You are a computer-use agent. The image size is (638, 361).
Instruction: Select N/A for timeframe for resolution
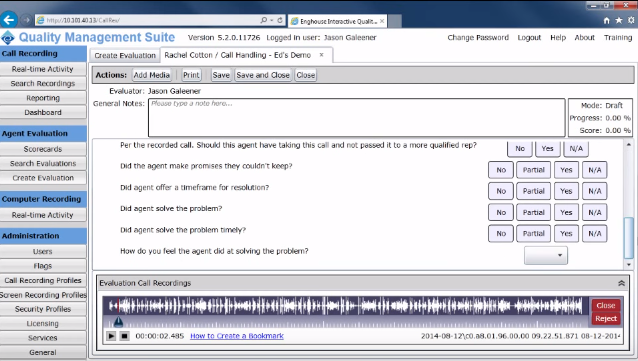click(594, 191)
